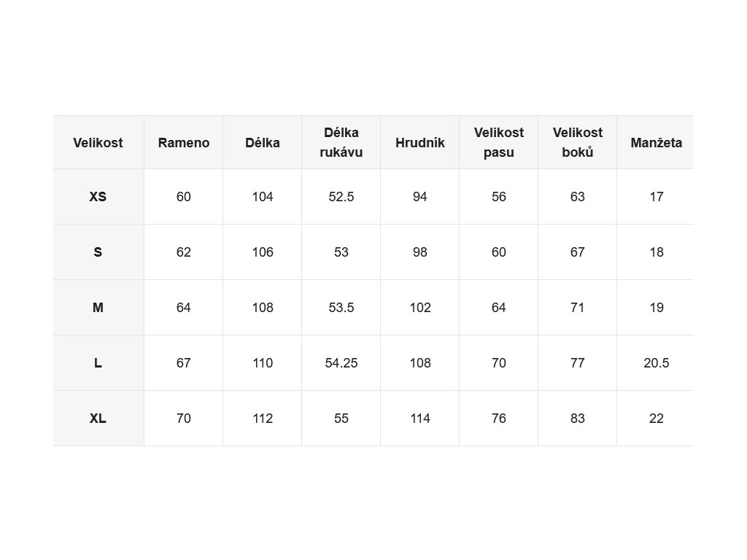The image size is (747, 560).
Task: Click the Velikost pasu header
Action: click(x=499, y=142)
